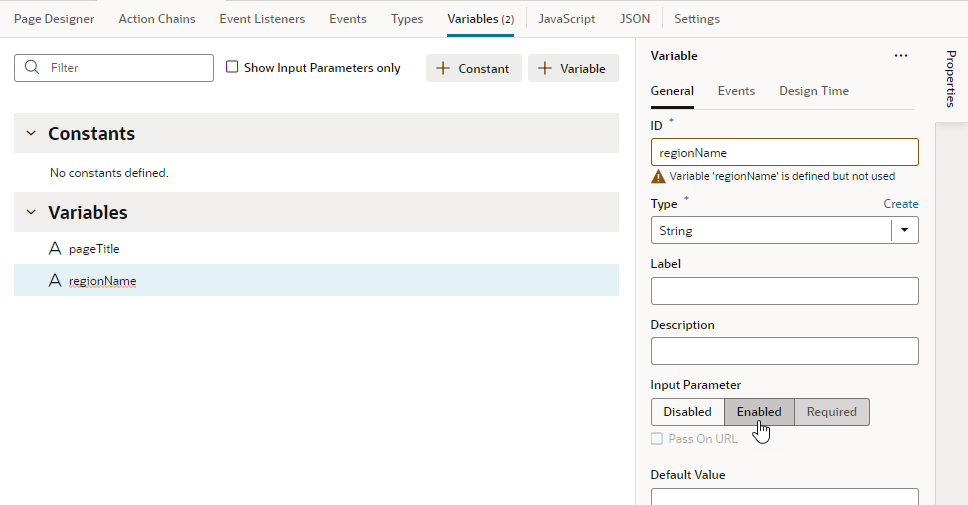Collapse the Constants section
The height and width of the screenshot is (505, 968).
tap(30, 133)
